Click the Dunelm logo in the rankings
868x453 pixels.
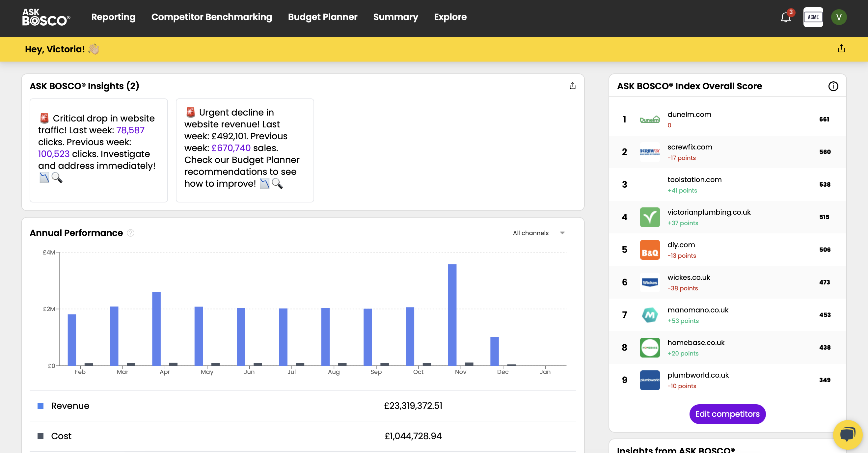(x=650, y=120)
